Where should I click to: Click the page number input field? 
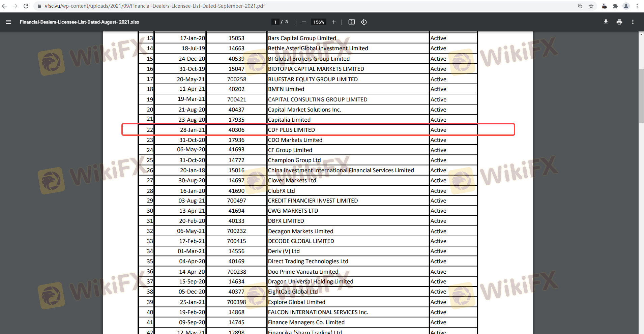(275, 22)
